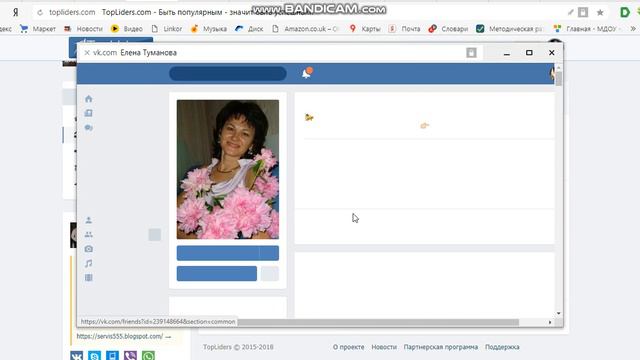The height and width of the screenshot is (360, 640).
Task: Open the Методическая bookmark
Action: click(509, 29)
